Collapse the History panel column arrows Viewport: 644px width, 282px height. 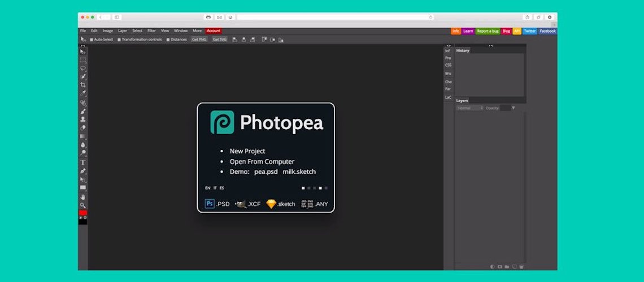pyautogui.click(x=490, y=46)
